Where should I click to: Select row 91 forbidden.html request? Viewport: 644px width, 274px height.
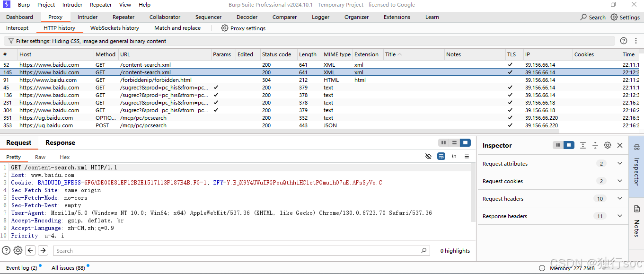tap(320, 80)
